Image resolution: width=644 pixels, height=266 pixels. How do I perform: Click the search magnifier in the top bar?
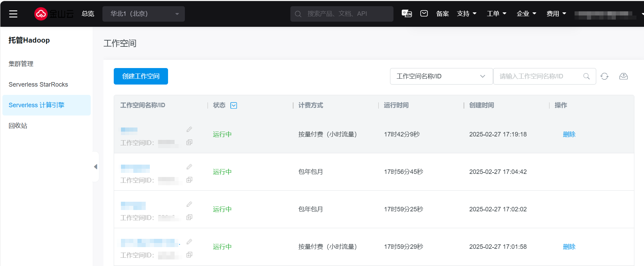point(298,14)
